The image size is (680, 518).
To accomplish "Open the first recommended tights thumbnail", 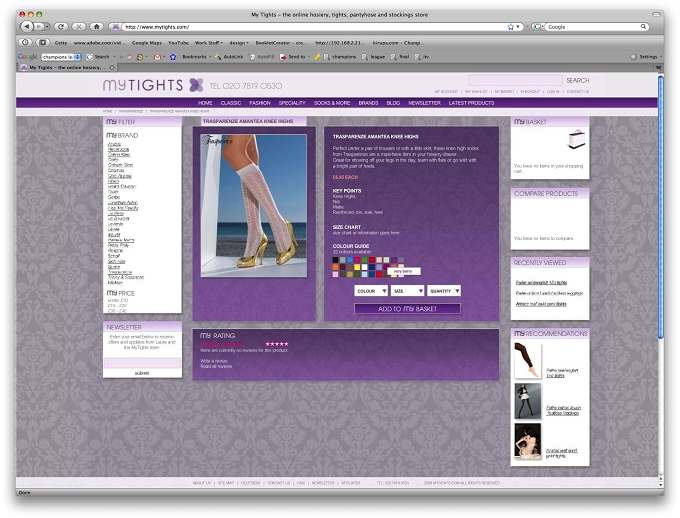I will pos(528,361).
